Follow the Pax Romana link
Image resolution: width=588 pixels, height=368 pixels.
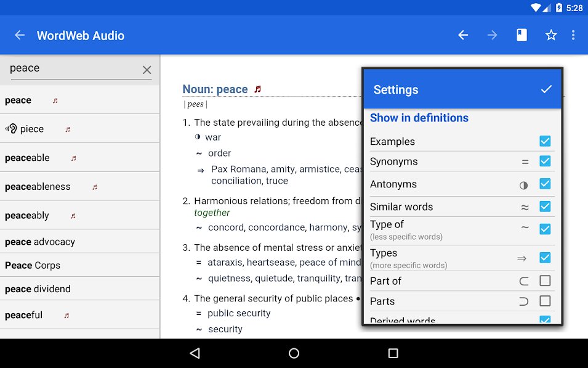point(240,169)
